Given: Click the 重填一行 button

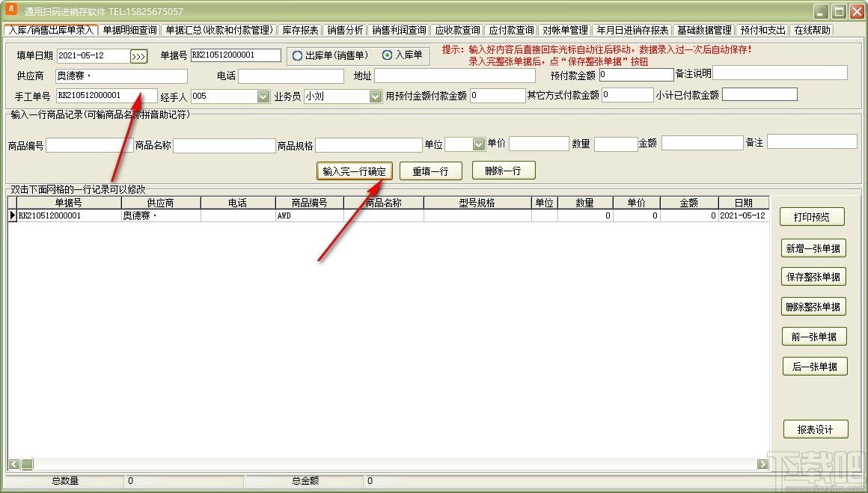Looking at the screenshot, I should point(431,171).
